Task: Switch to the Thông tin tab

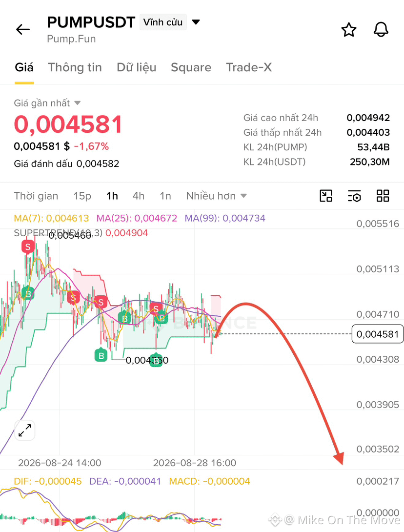Action: click(x=75, y=67)
